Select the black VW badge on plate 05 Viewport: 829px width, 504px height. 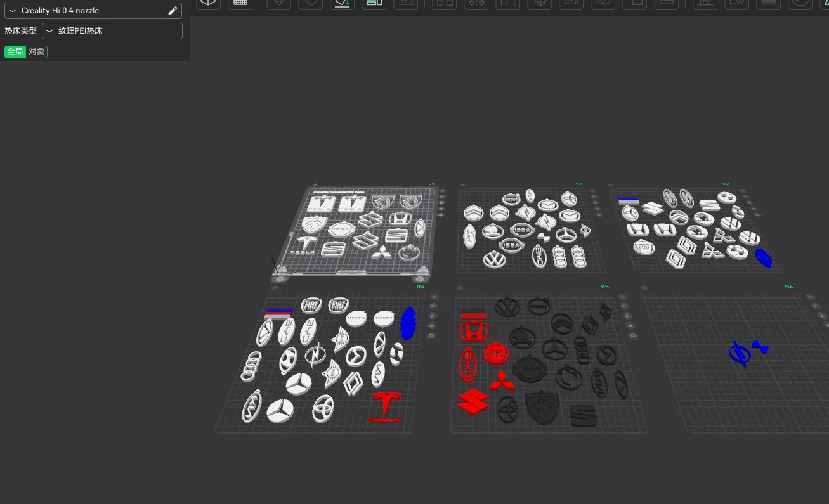507,308
